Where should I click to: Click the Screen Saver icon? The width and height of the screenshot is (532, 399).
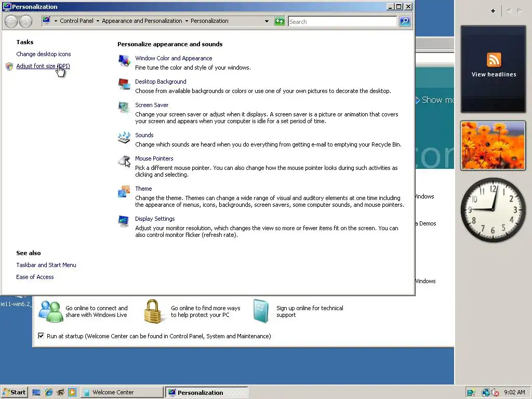coord(124,108)
